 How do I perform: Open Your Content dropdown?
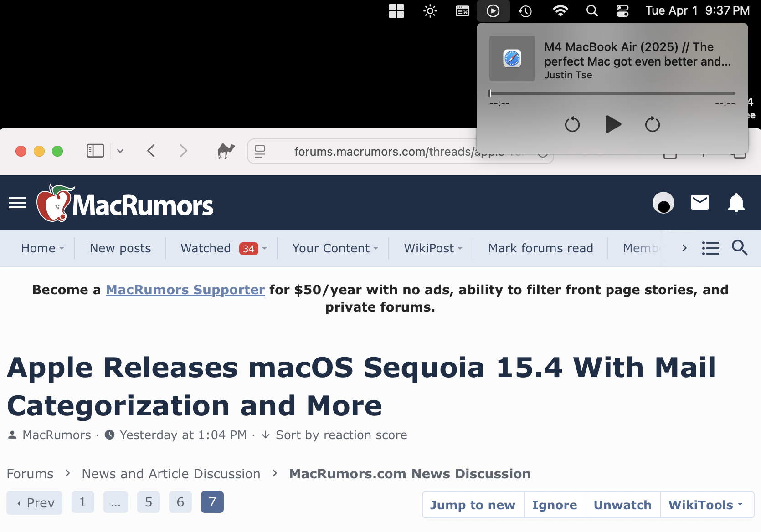point(335,248)
